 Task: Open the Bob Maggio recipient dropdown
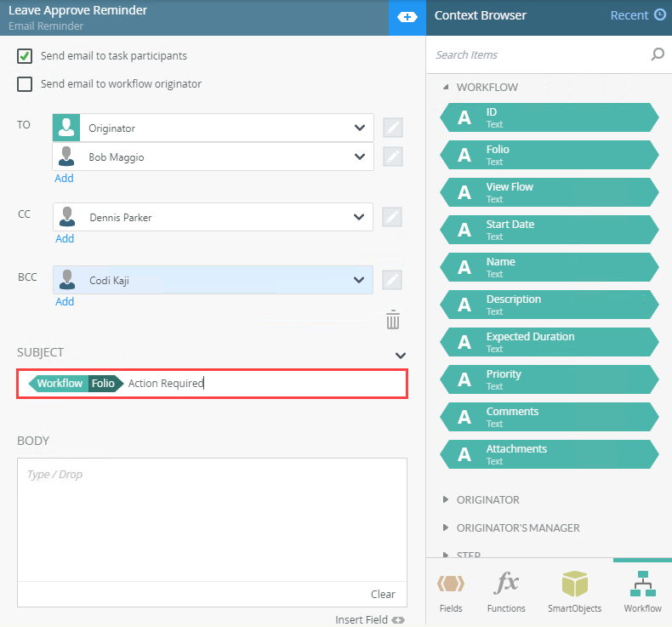359,157
